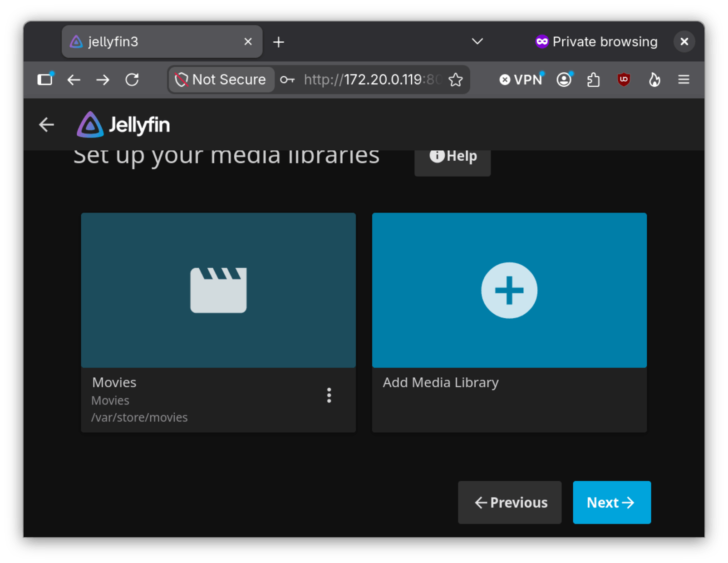The height and width of the screenshot is (563, 728).
Task: Click the Private browsing indicator
Action: tap(596, 42)
